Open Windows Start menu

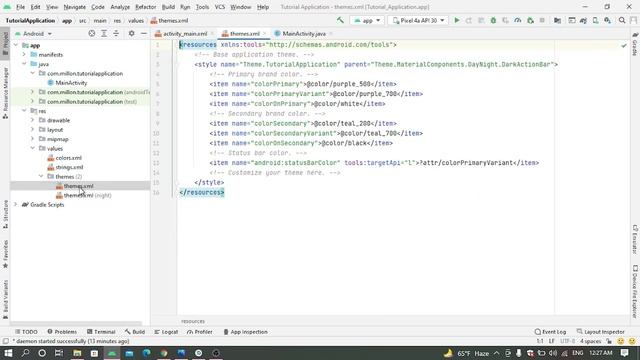(x=8, y=353)
